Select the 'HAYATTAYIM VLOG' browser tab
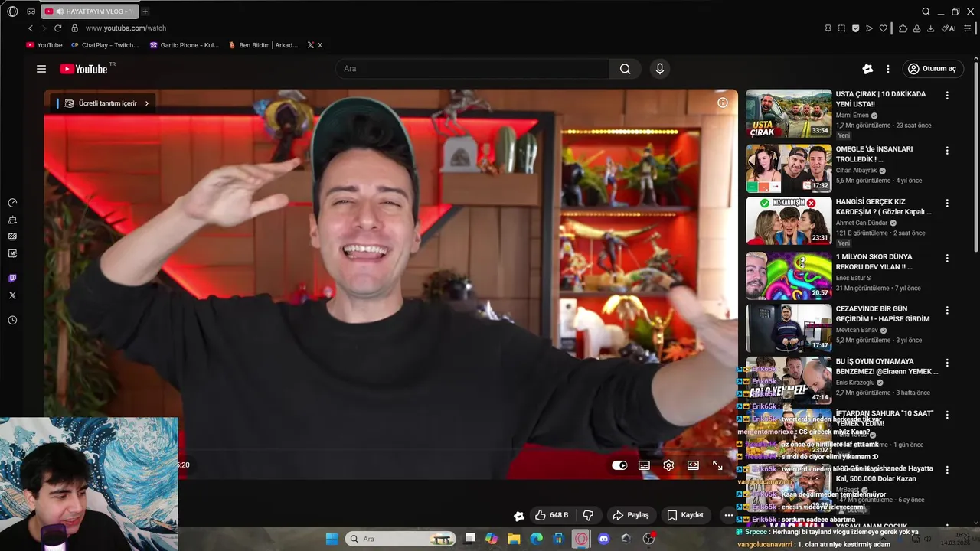980x551 pixels. pyautogui.click(x=90, y=11)
